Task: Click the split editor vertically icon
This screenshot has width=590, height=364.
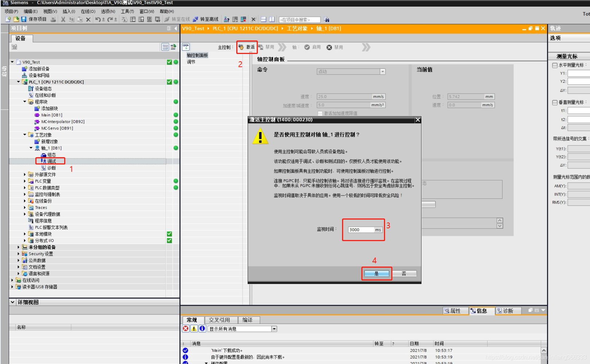Action: [x=272, y=19]
